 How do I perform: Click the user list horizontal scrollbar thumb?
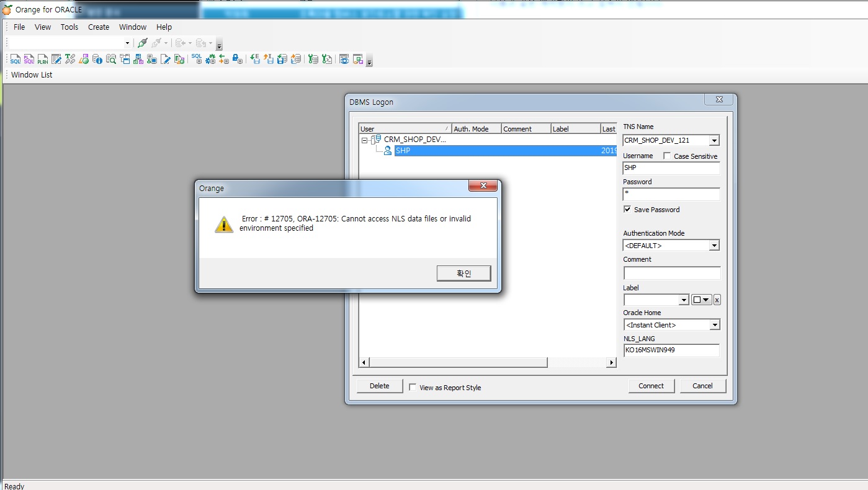point(459,362)
